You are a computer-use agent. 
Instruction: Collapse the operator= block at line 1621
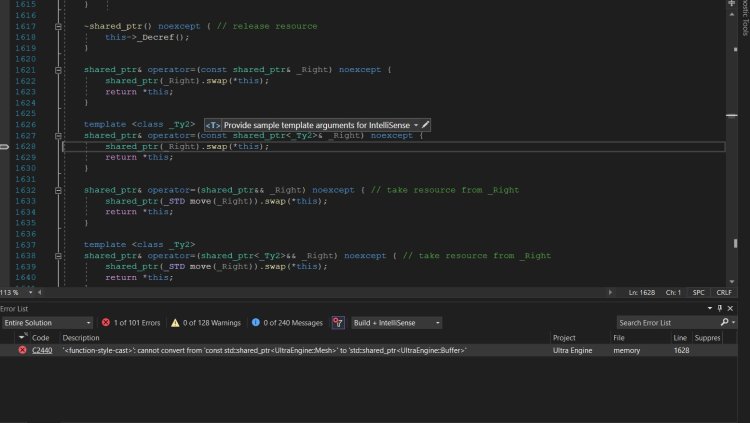tap(58, 70)
